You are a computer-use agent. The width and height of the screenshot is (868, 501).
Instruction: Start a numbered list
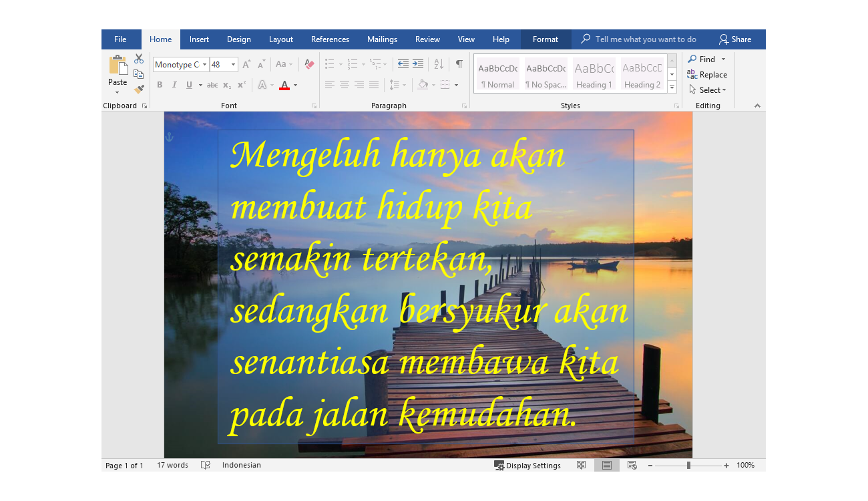(x=352, y=65)
